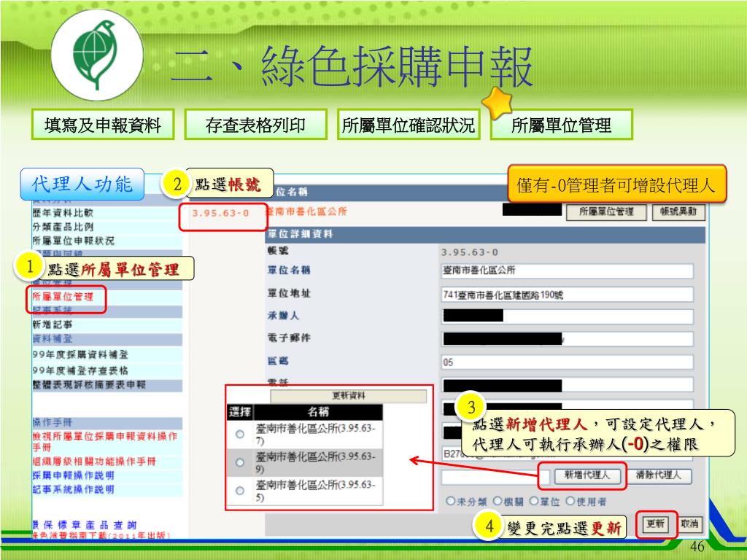Click 取消 button
Screen dimensions: 747x560
pos(689,524)
